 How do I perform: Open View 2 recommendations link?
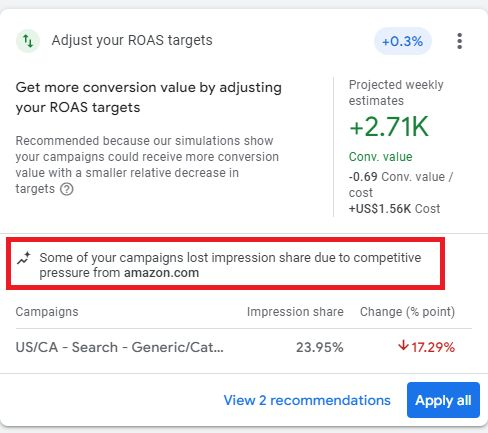coord(307,400)
